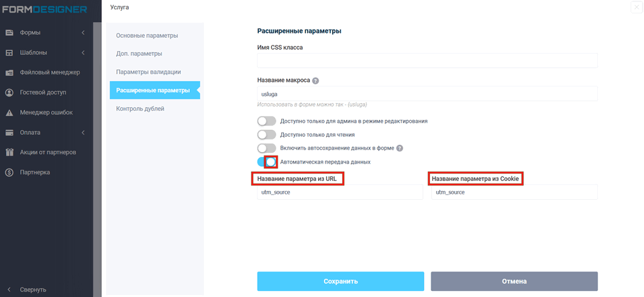The height and width of the screenshot is (297, 644).
Task: Disable Автоматическая передача данных toggle
Action: 266,162
